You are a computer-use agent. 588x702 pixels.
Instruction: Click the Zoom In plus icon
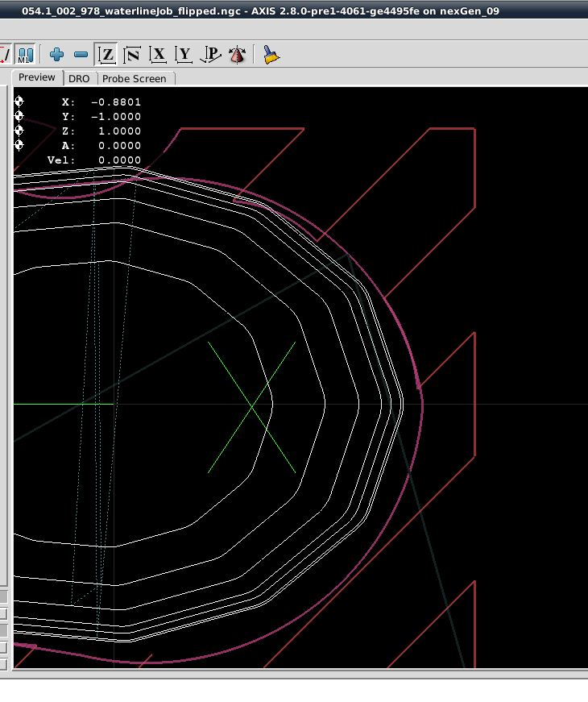[56, 55]
